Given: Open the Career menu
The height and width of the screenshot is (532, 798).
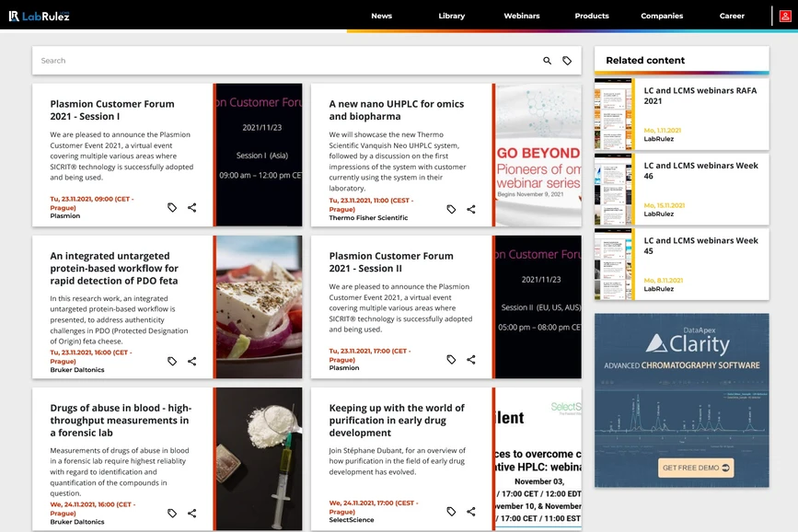Looking at the screenshot, I should (x=732, y=16).
